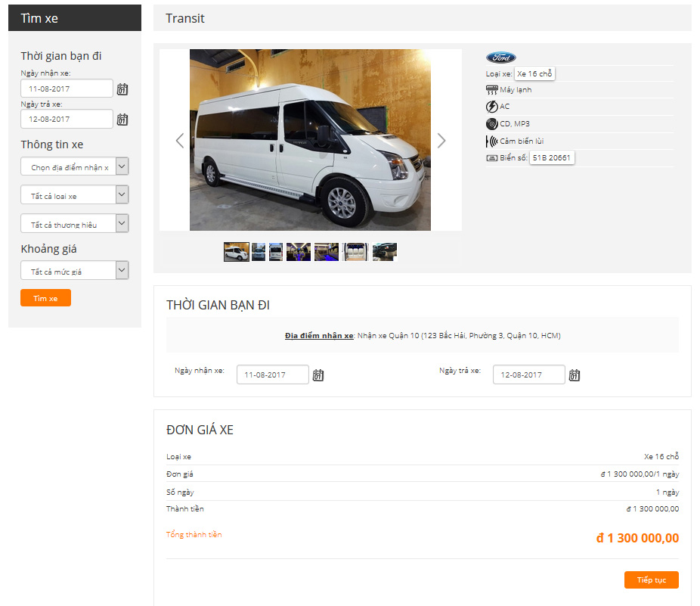The width and height of the screenshot is (700, 606).
Task: Click the Ford brand logo
Action: click(x=500, y=57)
